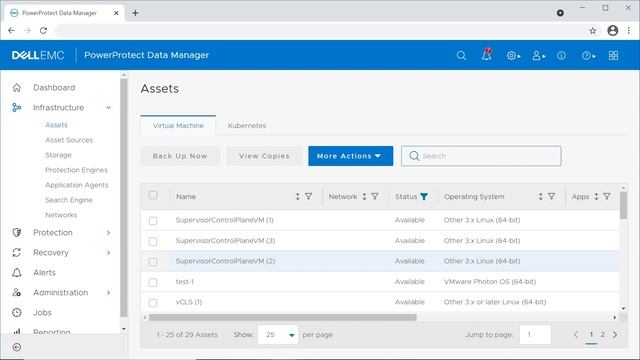This screenshot has width=640, height=360.
Task: Click the Alerts bell icon in the sidebar
Action: (17, 272)
